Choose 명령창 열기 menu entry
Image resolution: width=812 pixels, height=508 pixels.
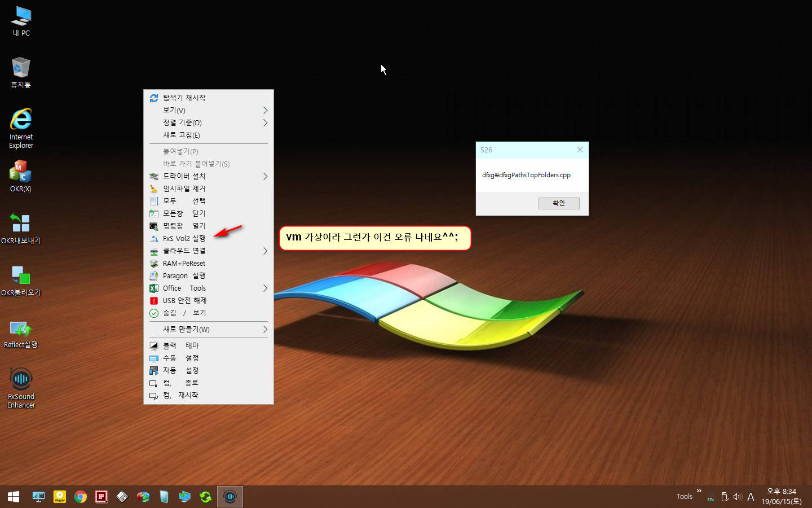coord(209,226)
